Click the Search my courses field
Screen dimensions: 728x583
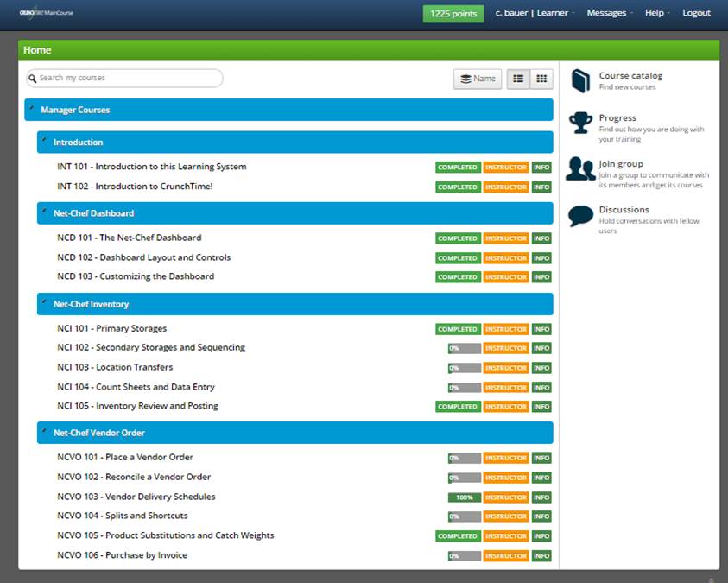pos(124,78)
